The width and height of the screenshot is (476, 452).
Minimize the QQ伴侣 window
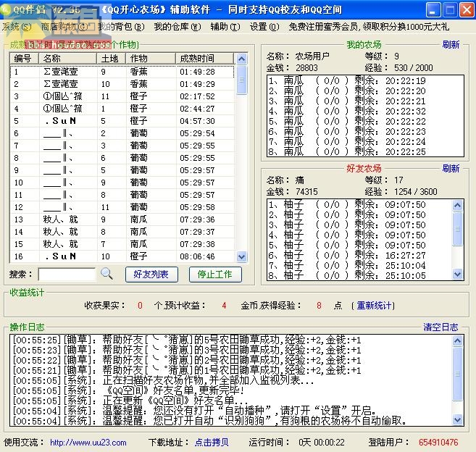(x=433, y=9)
